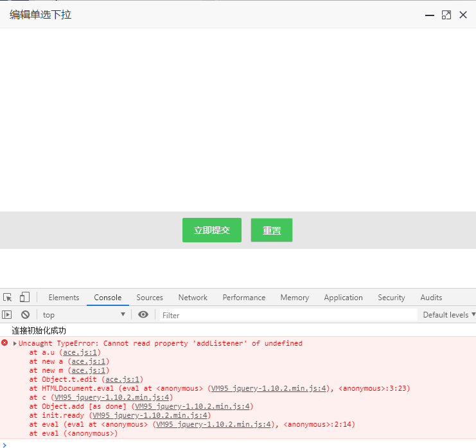Image resolution: width=476 pixels, height=448 pixels.
Task: Open the top context dropdown
Action: [84, 315]
